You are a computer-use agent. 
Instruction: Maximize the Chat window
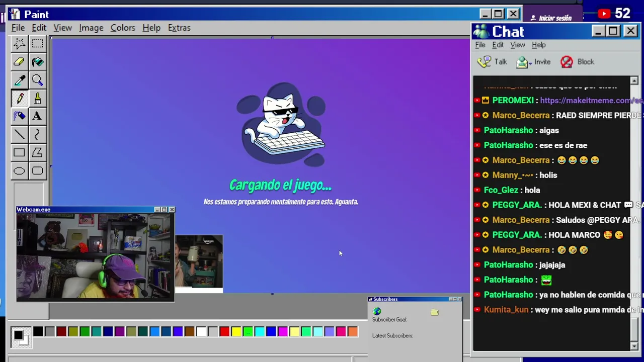click(x=613, y=31)
